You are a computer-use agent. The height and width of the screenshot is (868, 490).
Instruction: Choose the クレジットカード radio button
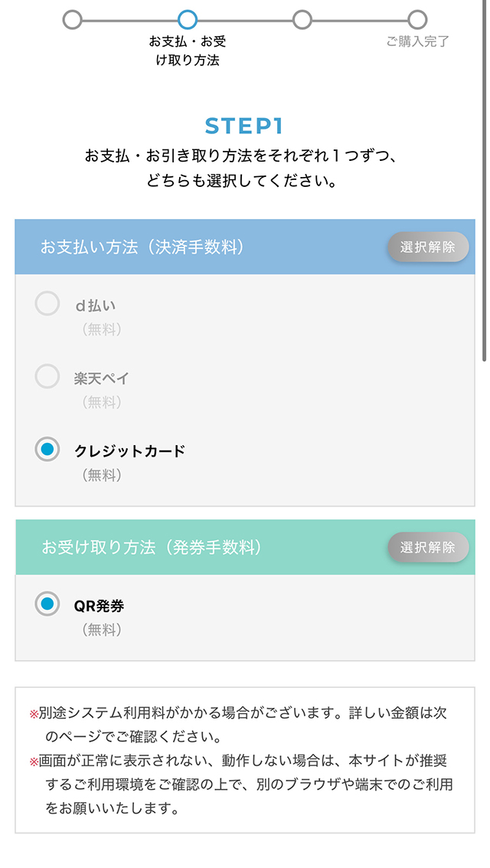47,450
